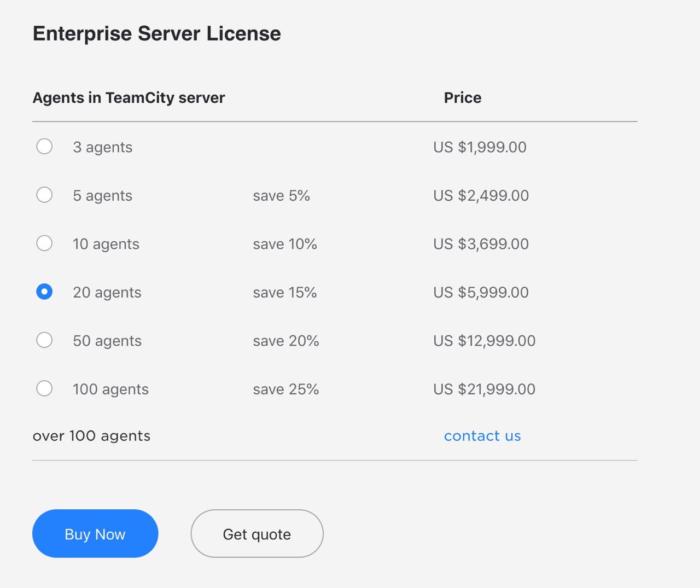Image resolution: width=700 pixels, height=588 pixels.
Task: Click the US $21,999.00 price
Action: [x=485, y=389]
